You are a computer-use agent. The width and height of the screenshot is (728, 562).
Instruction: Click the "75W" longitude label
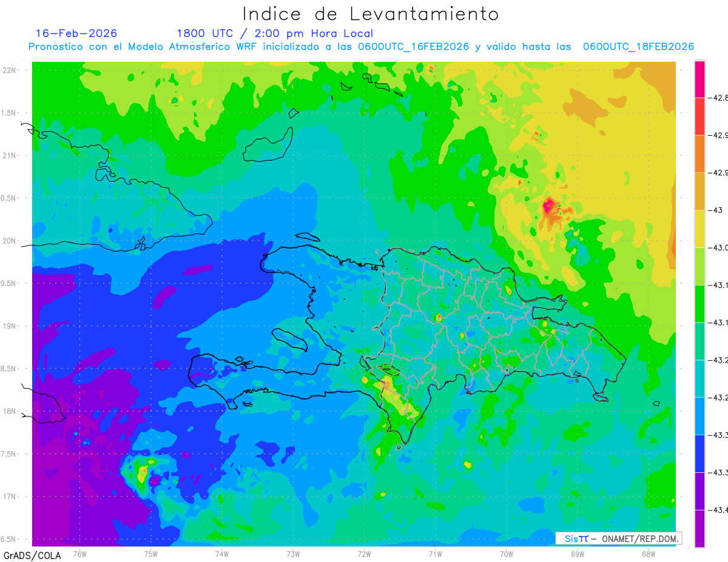click(151, 554)
